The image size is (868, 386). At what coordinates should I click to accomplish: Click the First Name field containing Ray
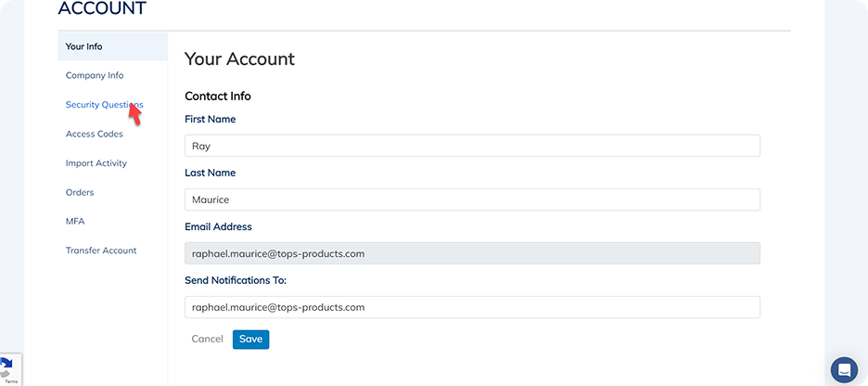click(472, 146)
